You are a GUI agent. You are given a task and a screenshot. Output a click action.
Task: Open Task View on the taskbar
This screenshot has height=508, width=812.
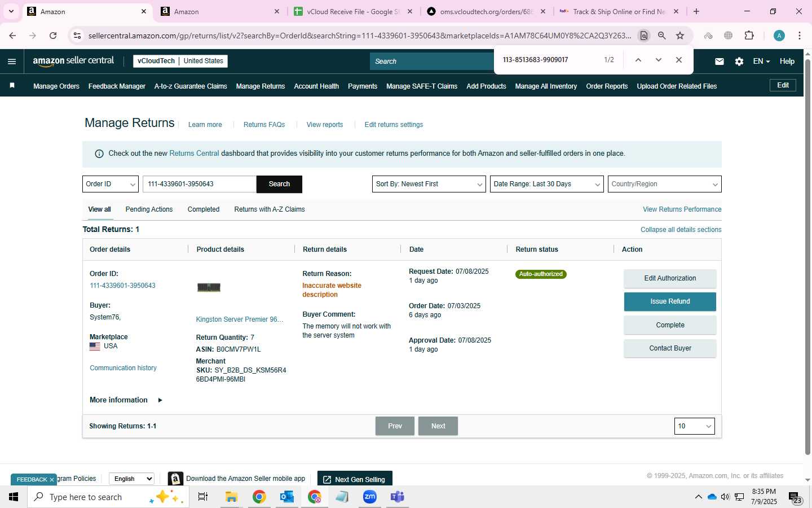(x=203, y=497)
